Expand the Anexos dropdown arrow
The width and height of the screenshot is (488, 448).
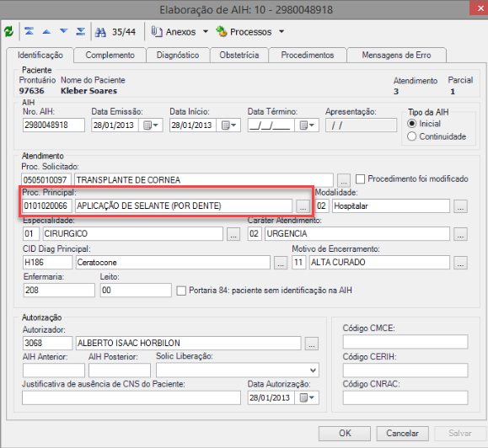pos(206,31)
